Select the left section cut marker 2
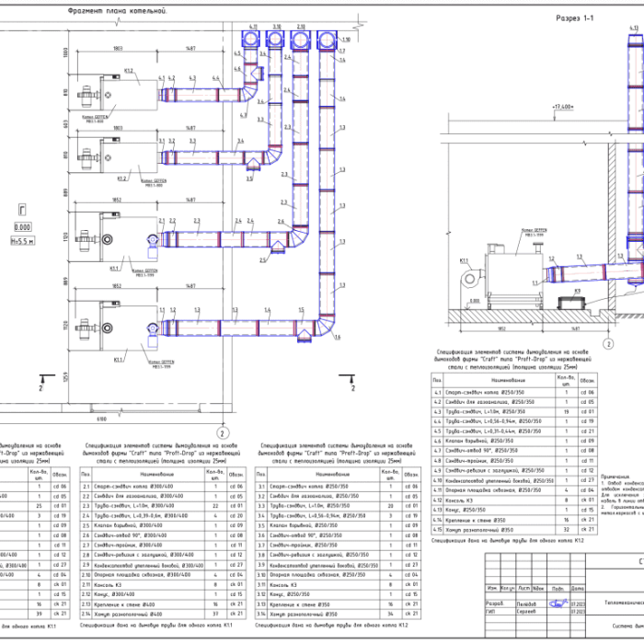This screenshot has height=644, width=644. pos(42,388)
